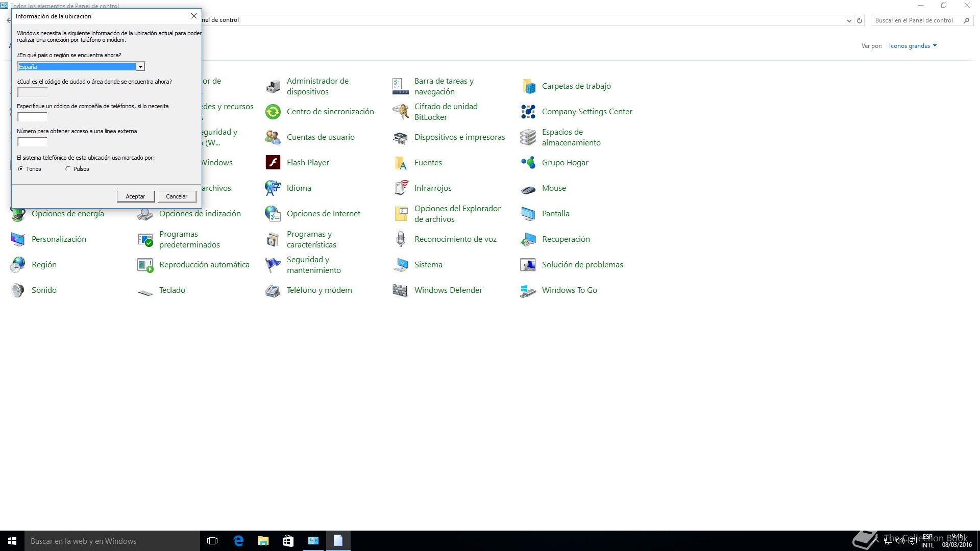This screenshot has width=980, height=551.
Task: Open the Store from the taskbar
Action: pyautogui.click(x=288, y=541)
